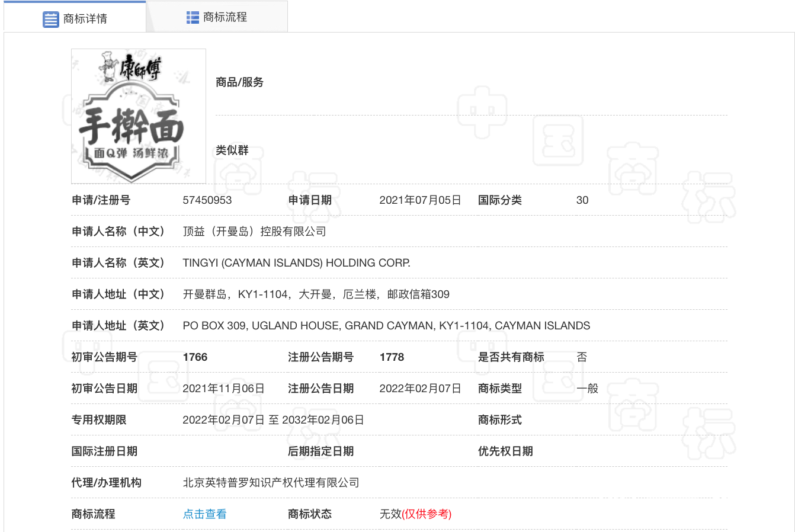
Task: Select the exclusive right period 2022年02月07日 至 2032年02月06日
Action: pos(273,420)
